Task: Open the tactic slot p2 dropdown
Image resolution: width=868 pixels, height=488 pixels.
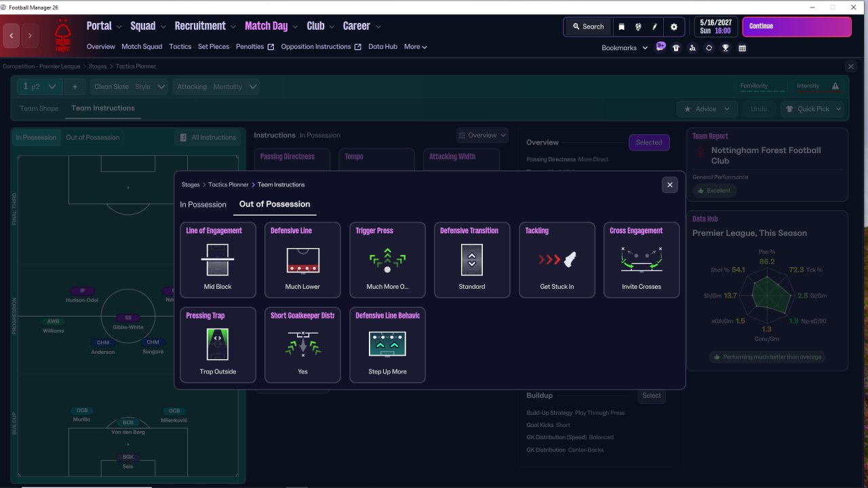Action: [40, 87]
